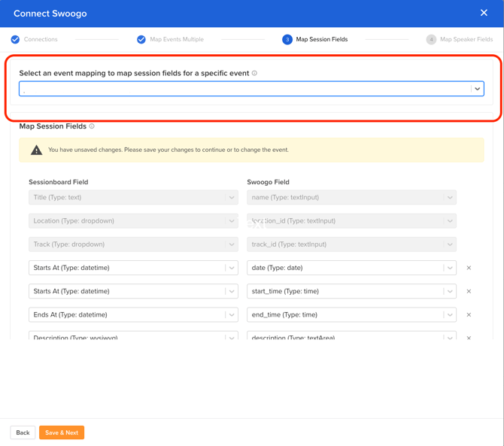Go to Map Events Multiple step

(x=177, y=39)
